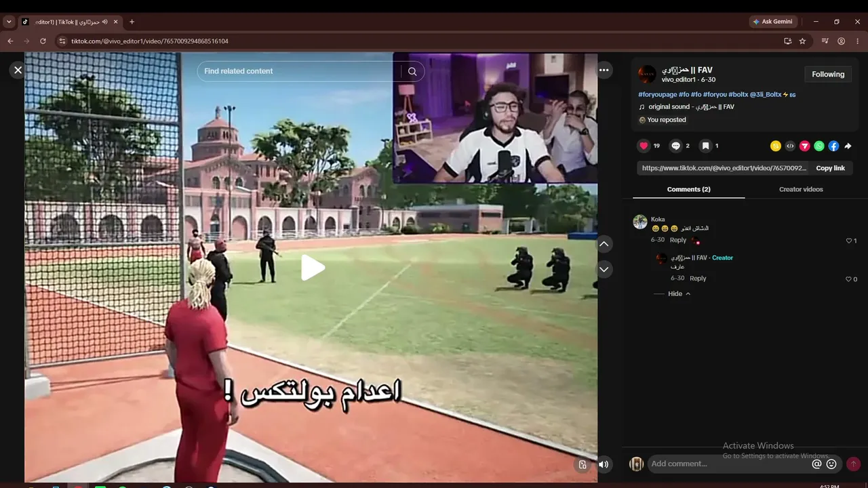Open a new browser tab
Viewport: 868px width, 488px height.
[x=132, y=22]
